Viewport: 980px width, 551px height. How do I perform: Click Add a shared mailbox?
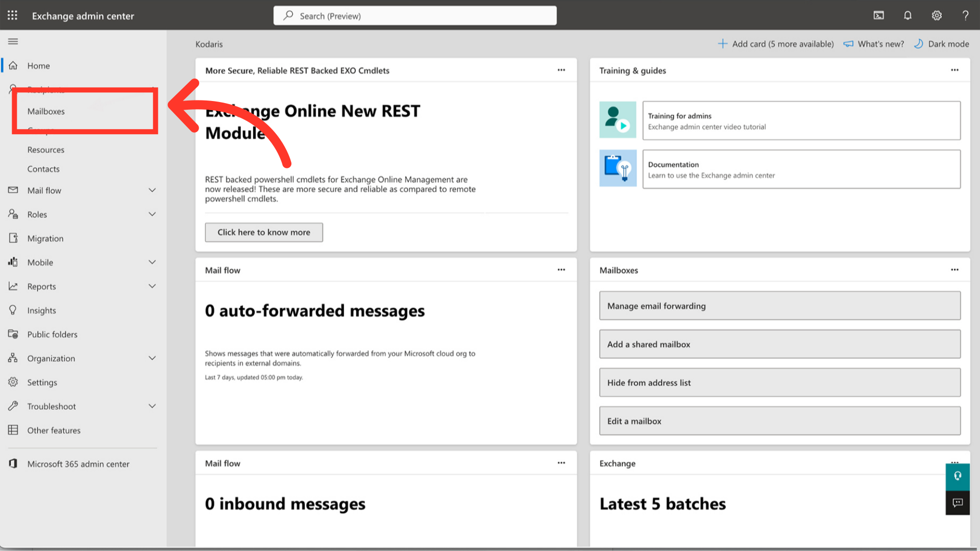[779, 344]
